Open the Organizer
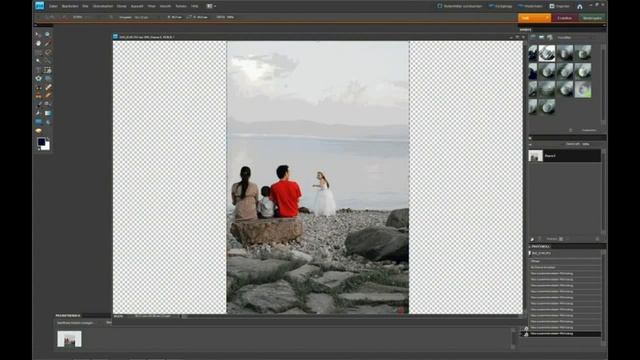 pyautogui.click(x=560, y=6)
